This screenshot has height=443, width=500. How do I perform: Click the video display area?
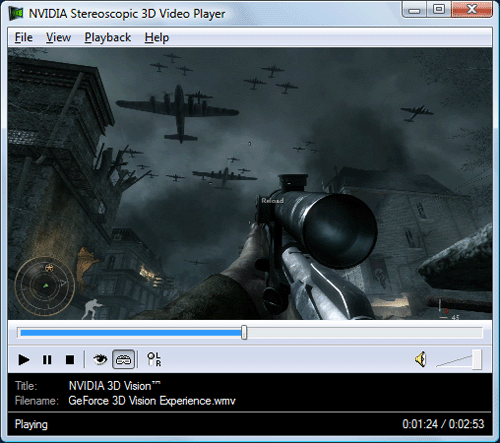click(x=250, y=184)
